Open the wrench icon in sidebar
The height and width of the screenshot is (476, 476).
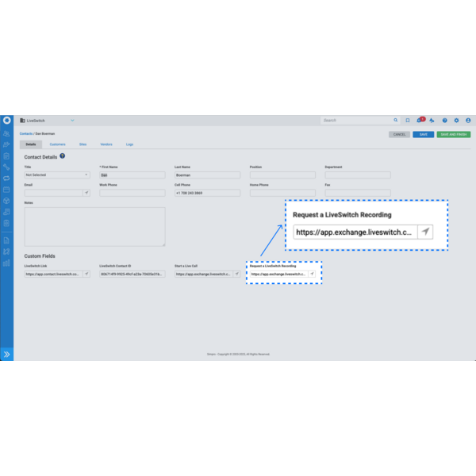pyautogui.click(x=6, y=167)
